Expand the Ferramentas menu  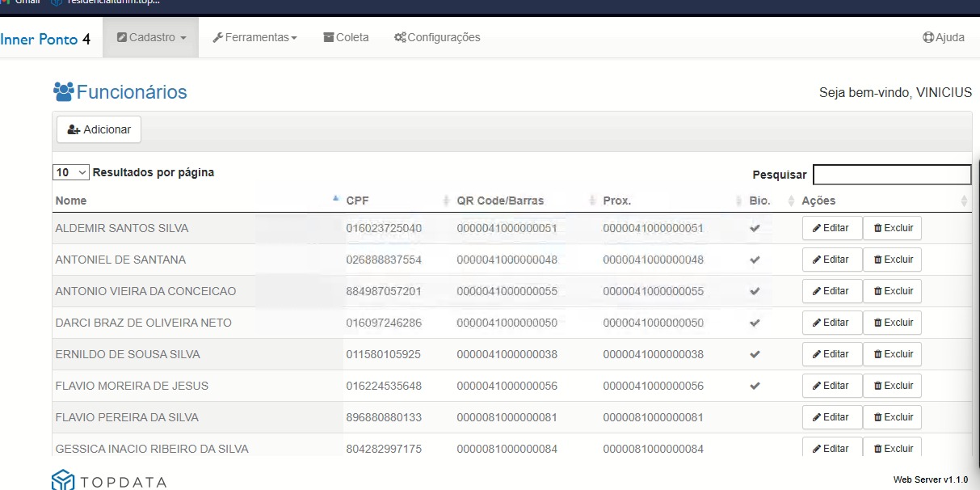pyautogui.click(x=254, y=37)
